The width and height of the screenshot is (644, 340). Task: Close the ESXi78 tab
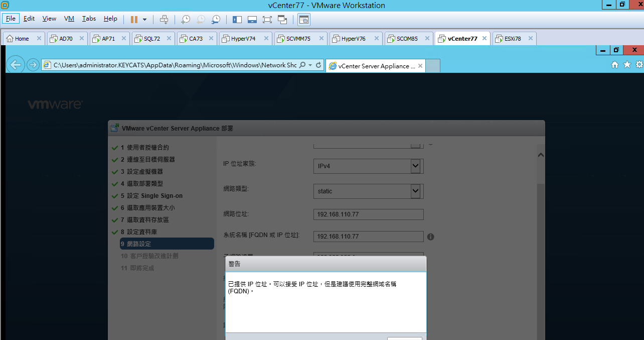(530, 39)
